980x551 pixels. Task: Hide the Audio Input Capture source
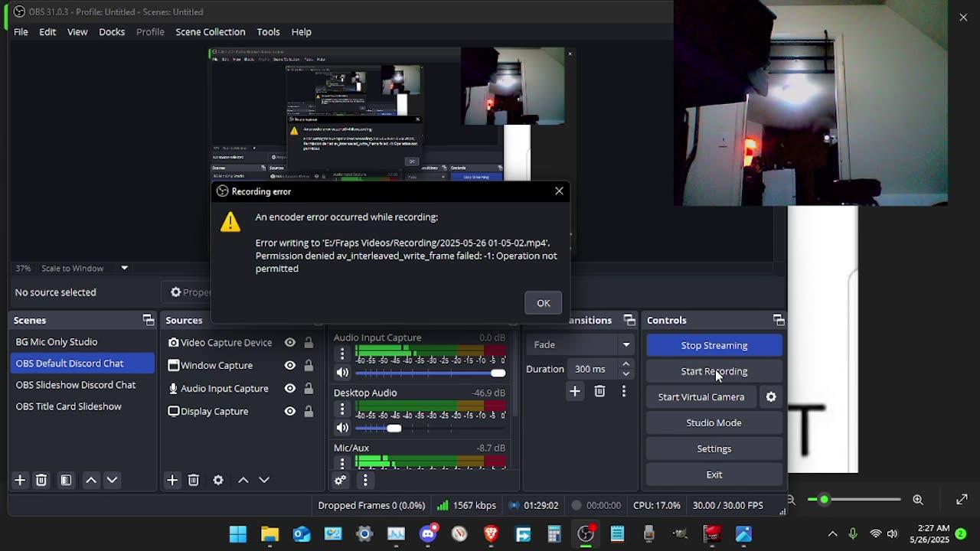click(290, 389)
